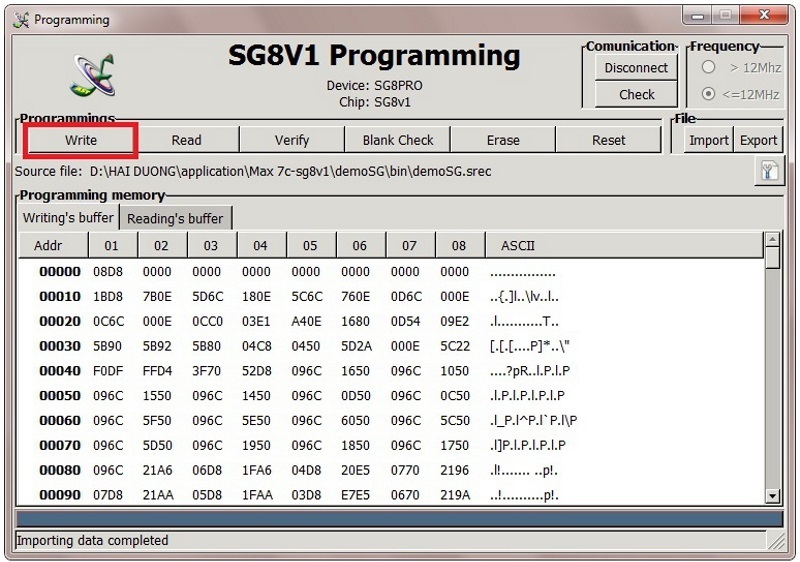Image resolution: width=800 pixels, height=562 pixels.
Task: Click the source file path text
Action: pos(290,171)
